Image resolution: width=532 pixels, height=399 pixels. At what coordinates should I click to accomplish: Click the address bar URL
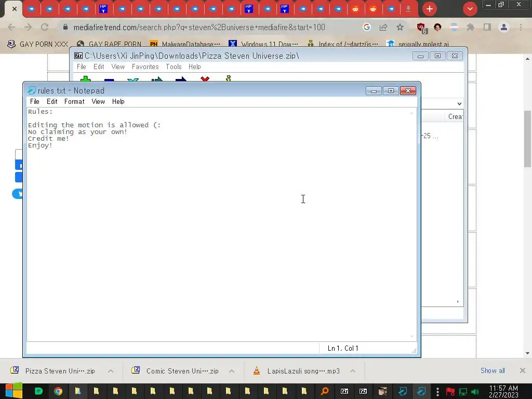coord(199,27)
